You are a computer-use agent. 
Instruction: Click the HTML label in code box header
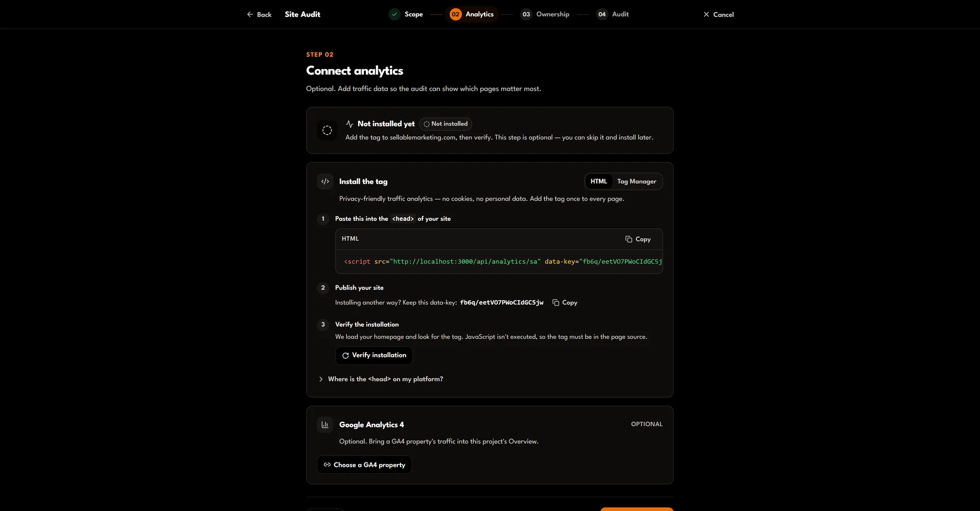(x=350, y=239)
